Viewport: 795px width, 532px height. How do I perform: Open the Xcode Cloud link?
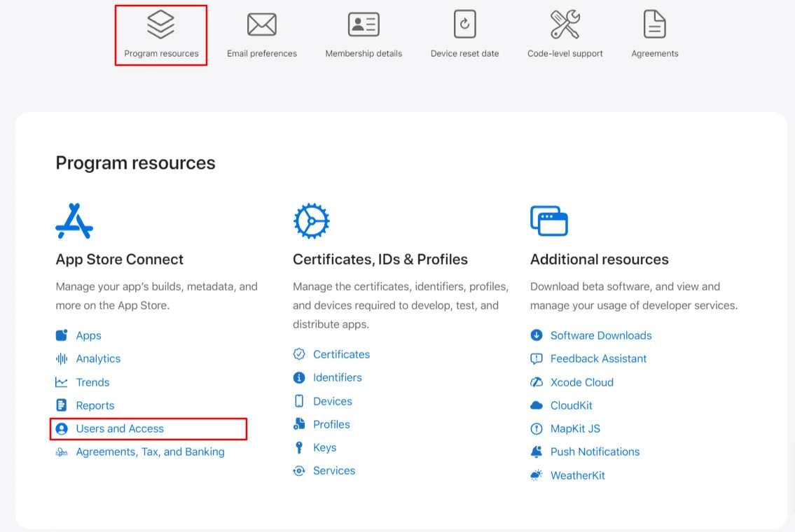coord(581,382)
